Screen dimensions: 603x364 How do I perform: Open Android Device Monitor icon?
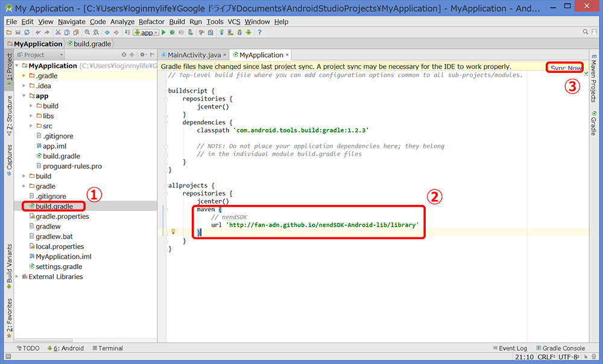248,33
